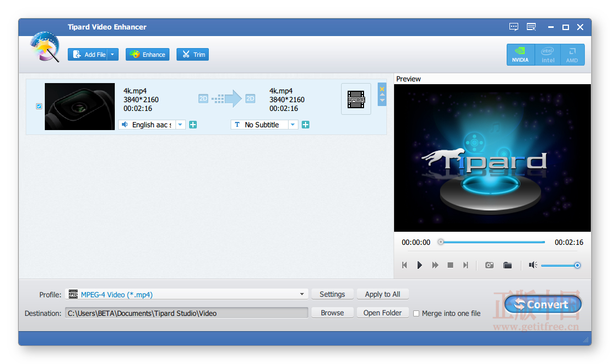This screenshot has width=610, height=364.
Task: Open the MPEG4 output format icon
Action: pos(356,99)
